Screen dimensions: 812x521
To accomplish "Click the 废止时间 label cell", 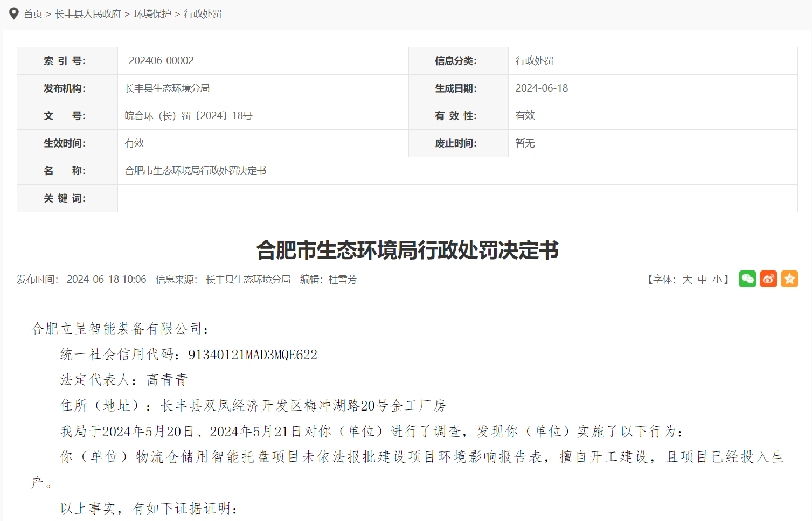I will tap(459, 143).
